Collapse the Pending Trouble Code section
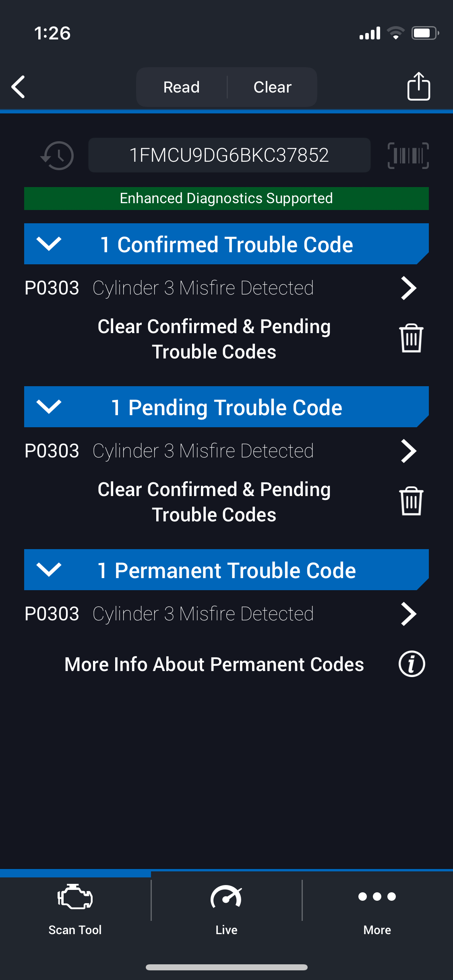Screen dimensions: 453x980 pyautogui.click(x=49, y=407)
